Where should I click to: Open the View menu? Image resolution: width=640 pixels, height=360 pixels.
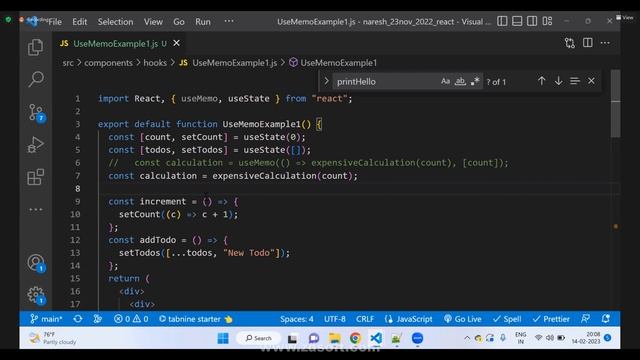153,22
